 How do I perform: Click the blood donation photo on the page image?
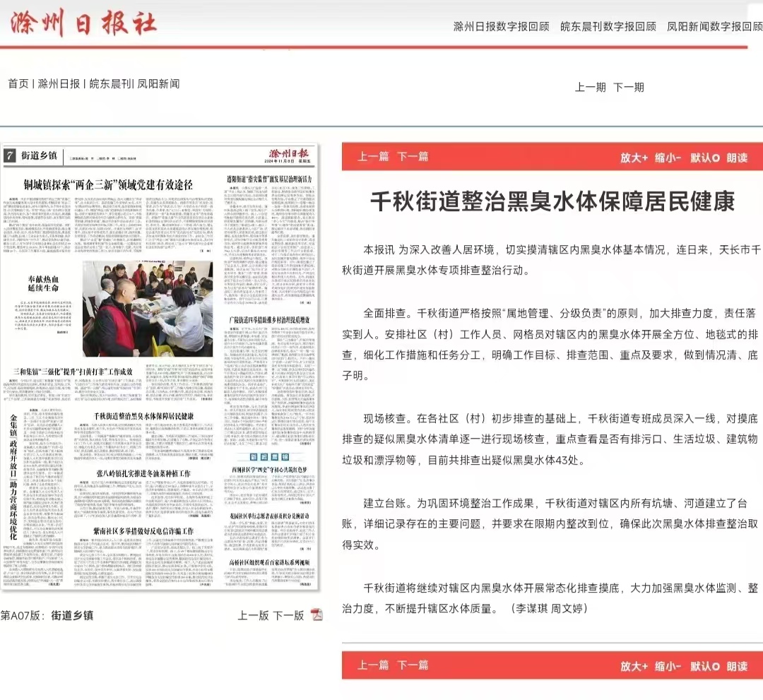(148, 309)
